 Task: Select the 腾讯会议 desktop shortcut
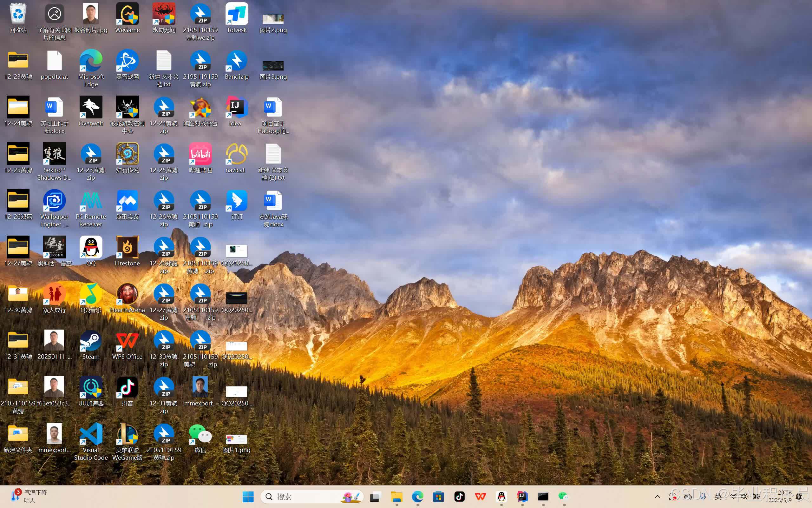[x=127, y=205]
